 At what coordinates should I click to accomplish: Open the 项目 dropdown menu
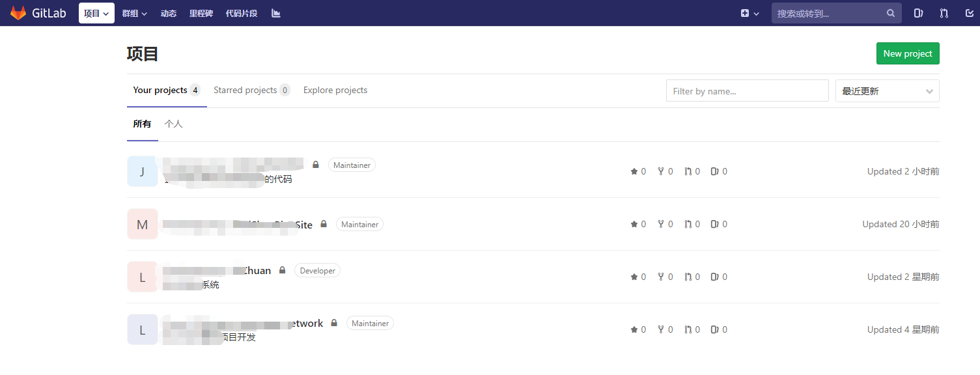pos(96,13)
